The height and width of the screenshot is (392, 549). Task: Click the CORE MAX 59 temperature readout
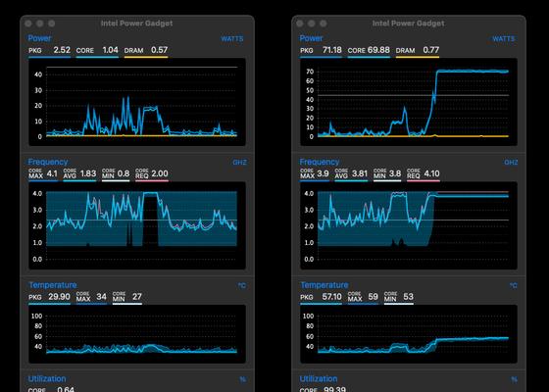pos(363,297)
